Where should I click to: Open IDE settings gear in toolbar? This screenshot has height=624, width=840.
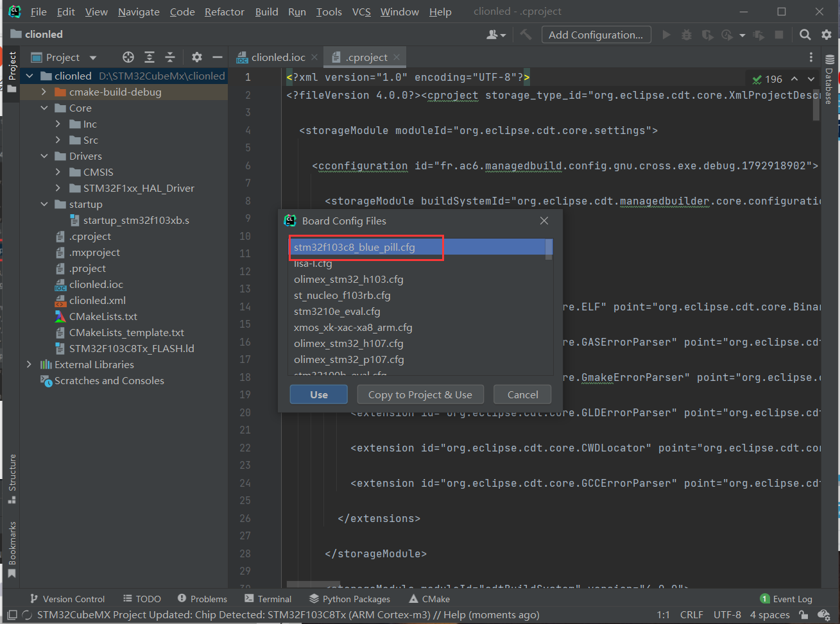coord(827,35)
